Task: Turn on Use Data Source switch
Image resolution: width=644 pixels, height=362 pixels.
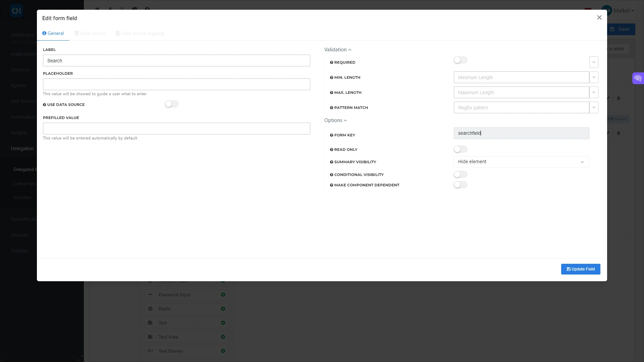Action: (x=171, y=104)
